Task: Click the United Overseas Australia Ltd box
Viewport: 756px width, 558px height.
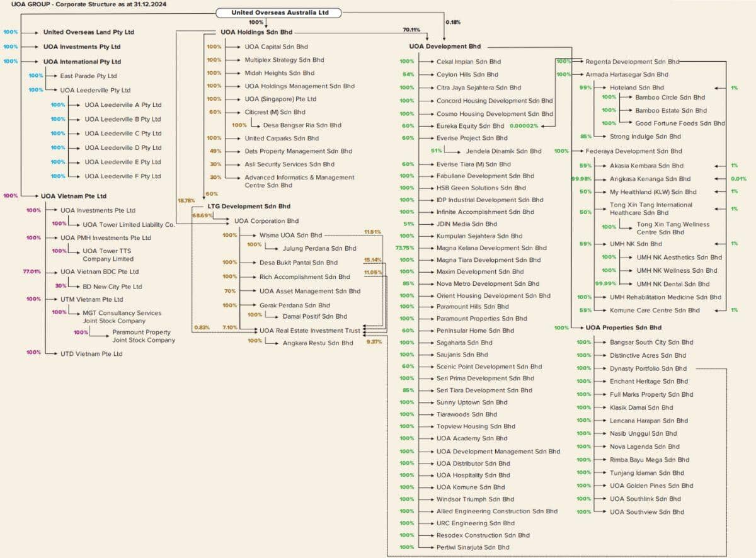Action: (279, 13)
